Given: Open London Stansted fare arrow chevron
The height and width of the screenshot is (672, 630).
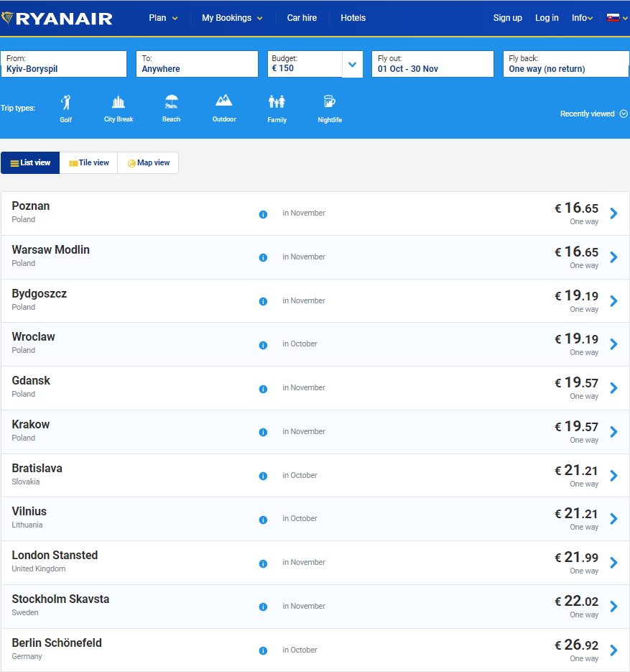Looking at the screenshot, I should (x=613, y=562).
